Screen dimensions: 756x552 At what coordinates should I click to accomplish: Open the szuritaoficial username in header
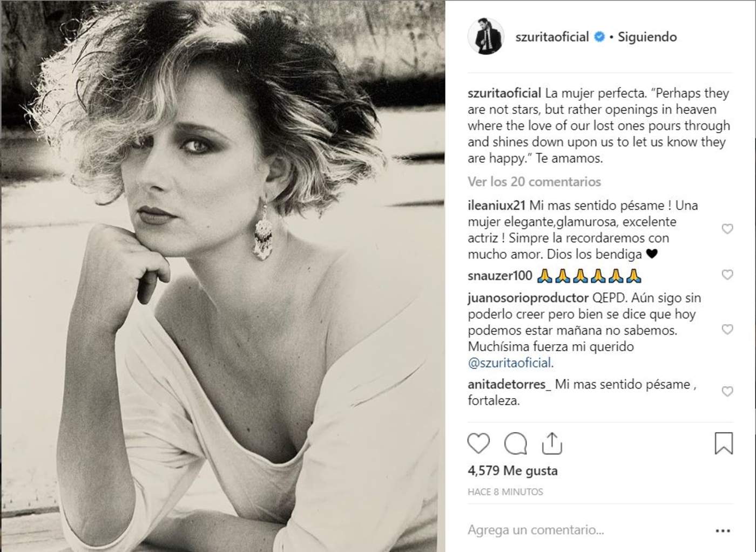click(x=552, y=37)
